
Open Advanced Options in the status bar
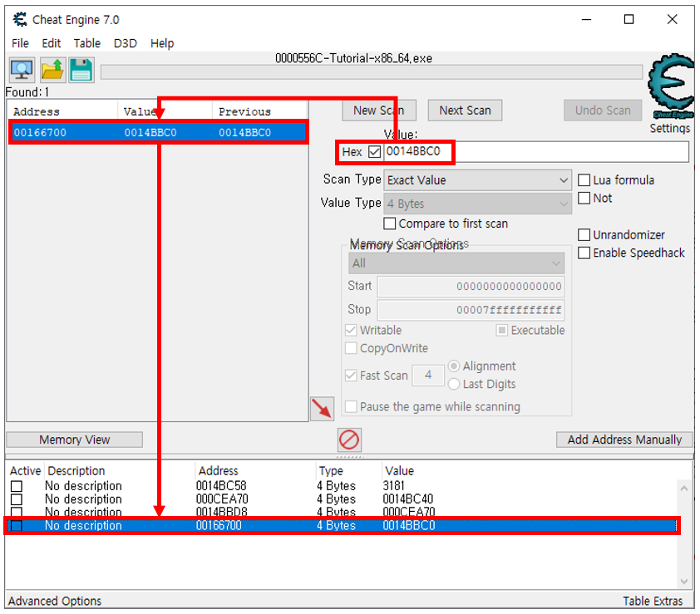click(x=55, y=601)
